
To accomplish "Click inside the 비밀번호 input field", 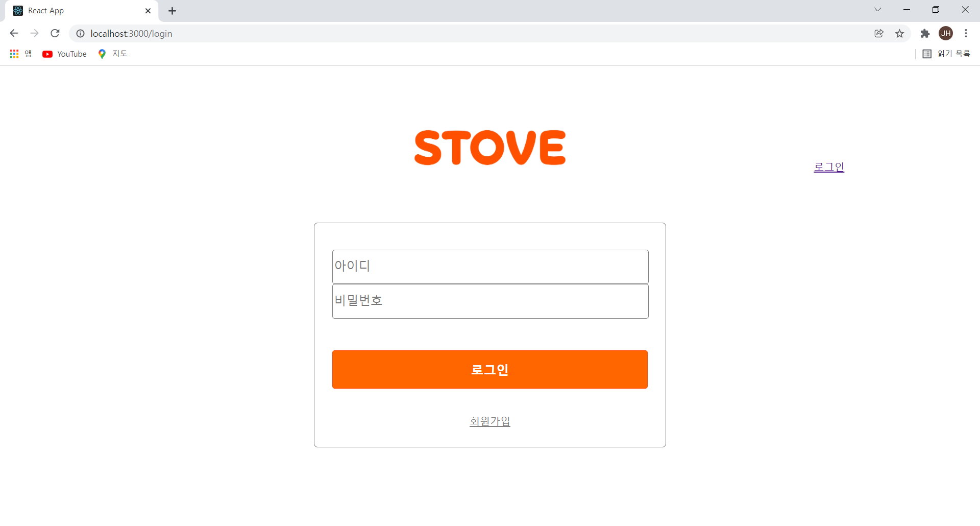I will click(x=489, y=301).
